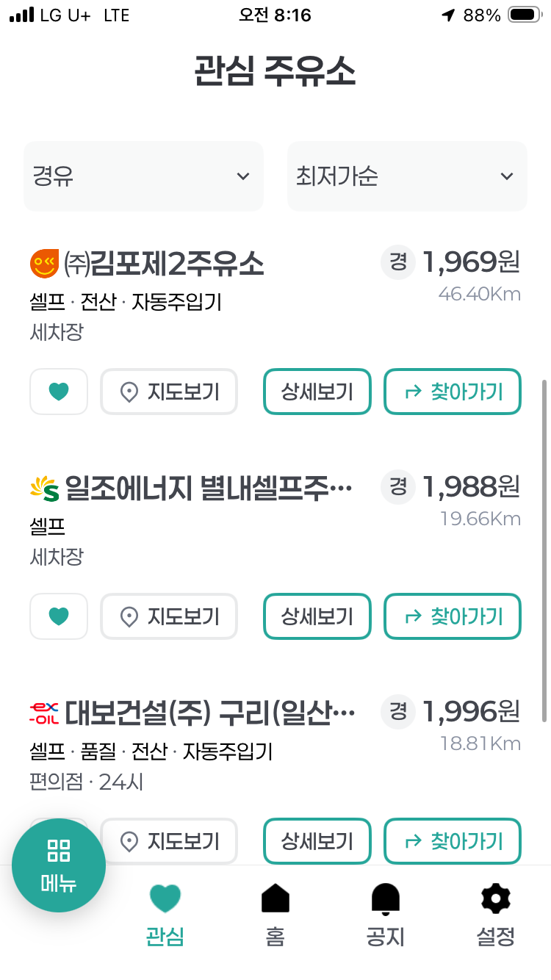Open 지도보기 for 김포제2주유소

point(169,392)
